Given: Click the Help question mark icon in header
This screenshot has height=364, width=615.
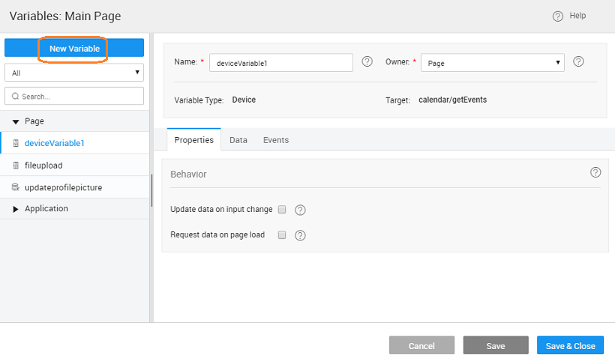Looking at the screenshot, I should point(557,16).
